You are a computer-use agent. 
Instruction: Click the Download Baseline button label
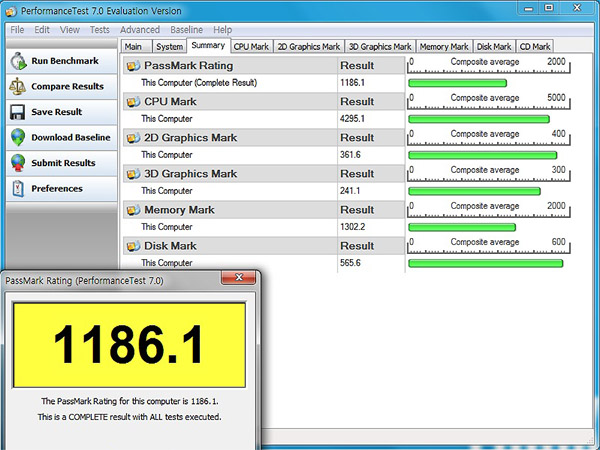(x=71, y=137)
